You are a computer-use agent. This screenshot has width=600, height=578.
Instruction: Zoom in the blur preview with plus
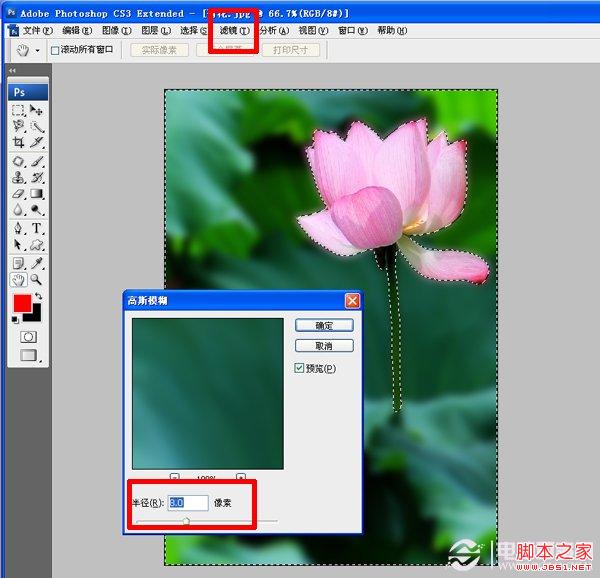[241, 477]
